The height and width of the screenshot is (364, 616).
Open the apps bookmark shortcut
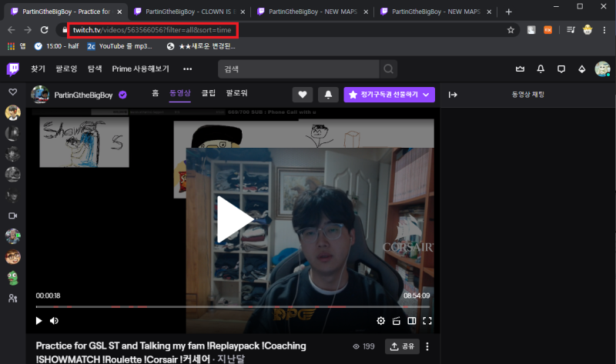(x=16, y=46)
